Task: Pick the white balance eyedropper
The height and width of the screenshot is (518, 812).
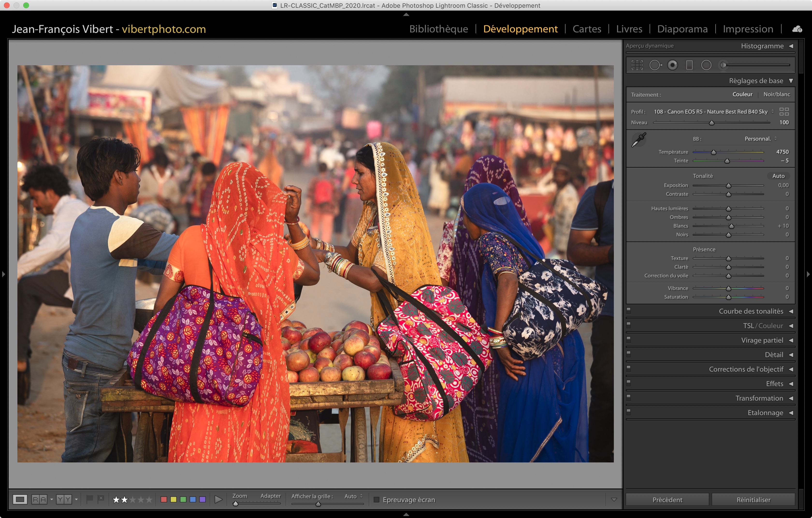Action: coord(638,140)
